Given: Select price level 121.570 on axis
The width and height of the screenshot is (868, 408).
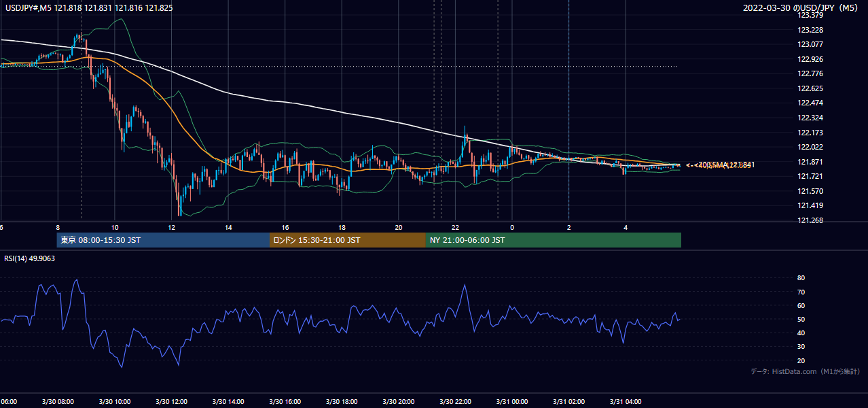Looking at the screenshot, I should click(810, 191).
